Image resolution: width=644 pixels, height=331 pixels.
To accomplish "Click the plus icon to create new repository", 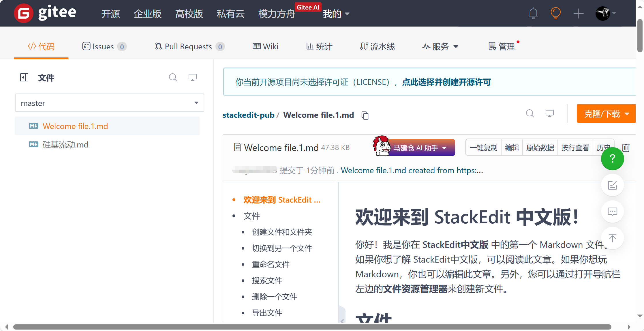I will click(x=578, y=13).
